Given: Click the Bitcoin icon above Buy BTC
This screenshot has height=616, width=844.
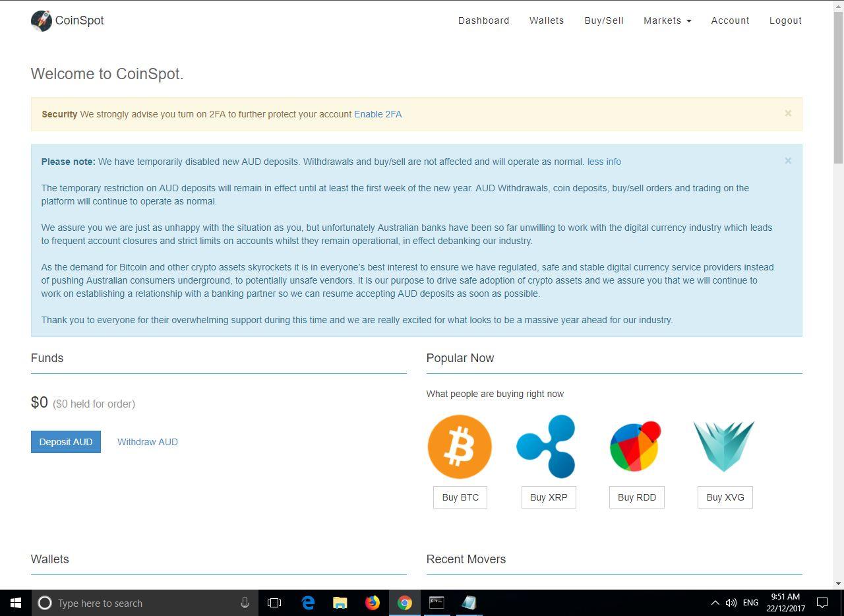Looking at the screenshot, I should 460,447.
